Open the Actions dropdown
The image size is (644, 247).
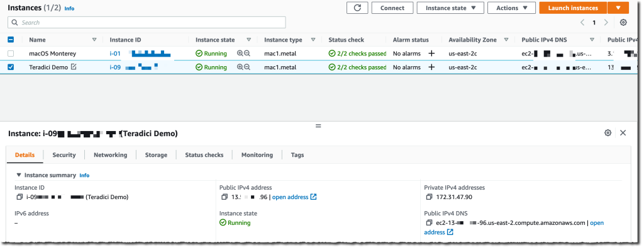511,8
